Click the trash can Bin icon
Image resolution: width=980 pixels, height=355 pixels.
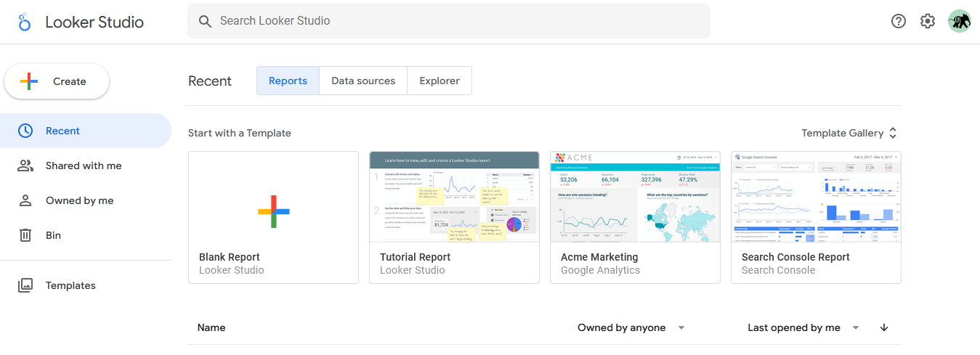click(25, 235)
